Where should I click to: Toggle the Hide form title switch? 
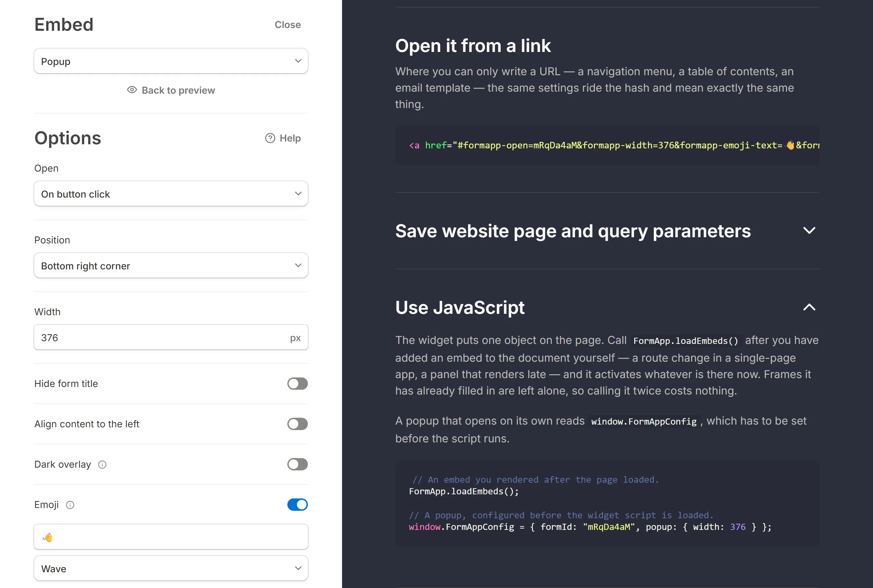(298, 384)
